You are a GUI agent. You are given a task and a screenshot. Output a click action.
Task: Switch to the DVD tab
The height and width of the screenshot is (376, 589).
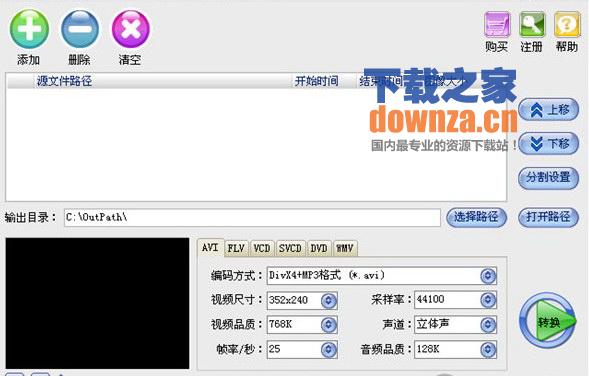319,248
